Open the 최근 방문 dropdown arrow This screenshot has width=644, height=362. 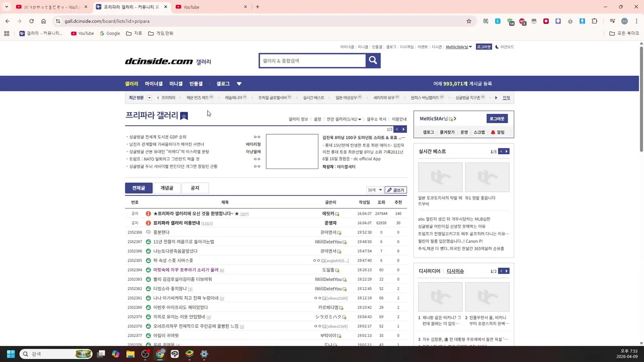149,98
